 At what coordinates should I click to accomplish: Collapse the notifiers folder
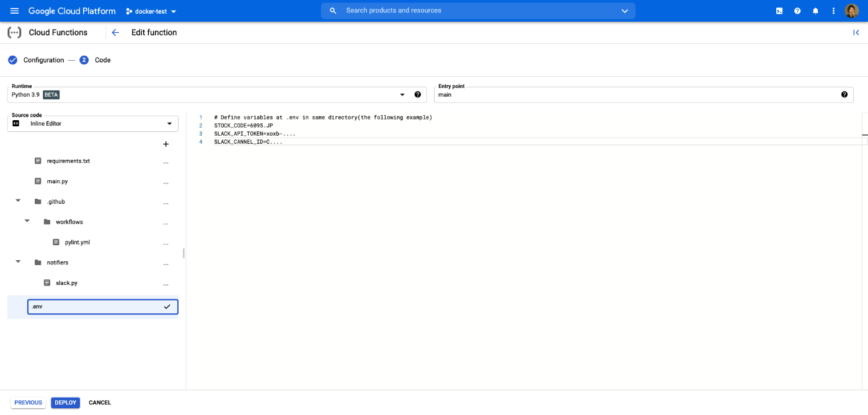click(18, 262)
